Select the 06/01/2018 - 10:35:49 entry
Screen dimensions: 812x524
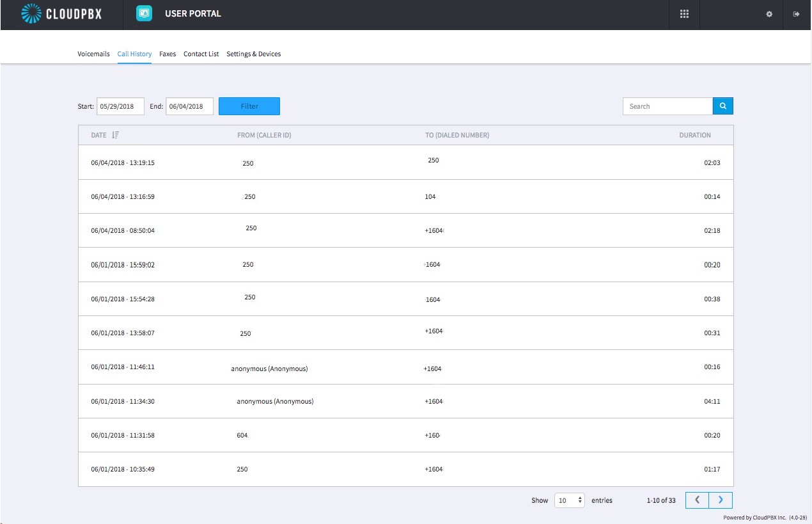tap(405, 469)
